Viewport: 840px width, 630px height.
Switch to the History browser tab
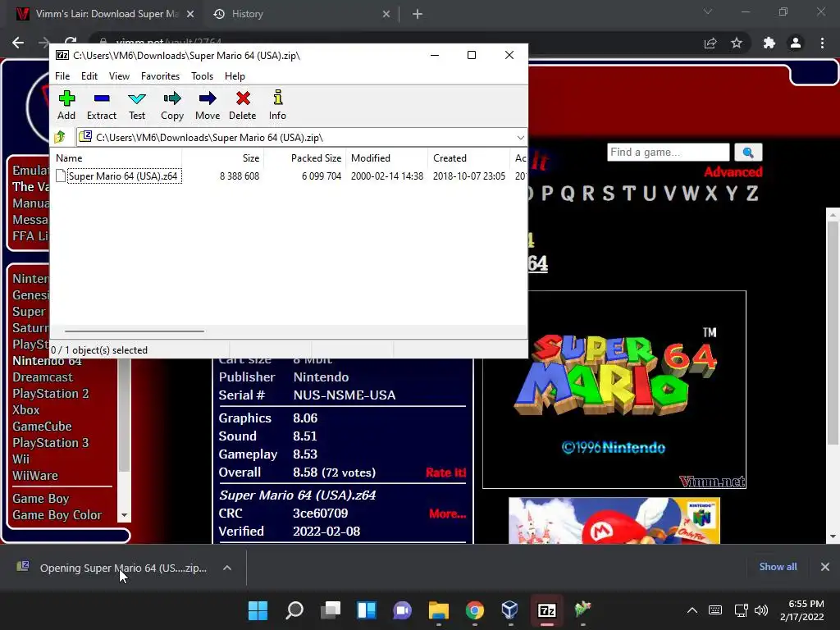click(x=247, y=14)
